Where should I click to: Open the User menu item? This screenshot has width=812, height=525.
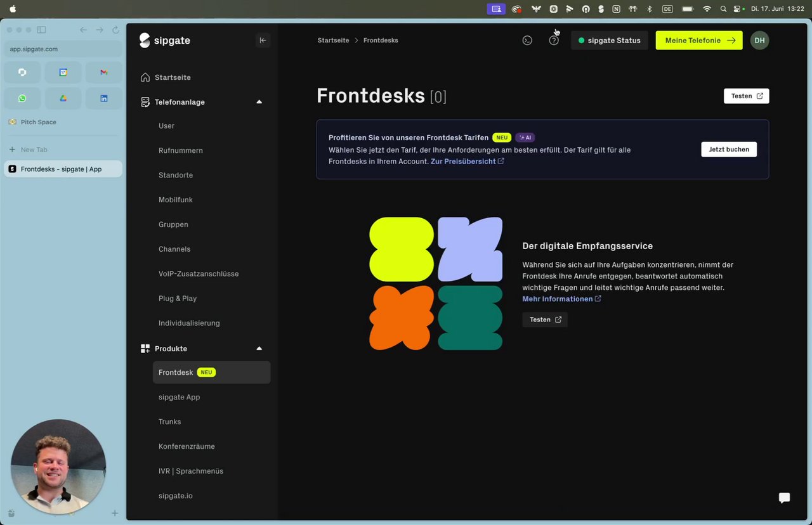pyautogui.click(x=166, y=126)
